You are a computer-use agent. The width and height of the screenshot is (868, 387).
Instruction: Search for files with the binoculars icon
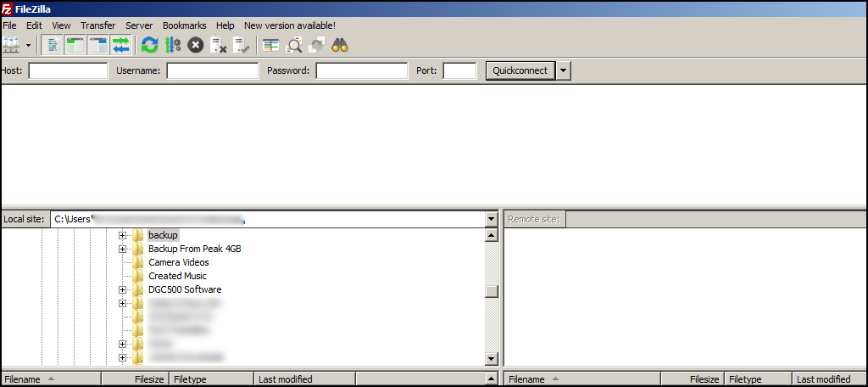click(339, 45)
